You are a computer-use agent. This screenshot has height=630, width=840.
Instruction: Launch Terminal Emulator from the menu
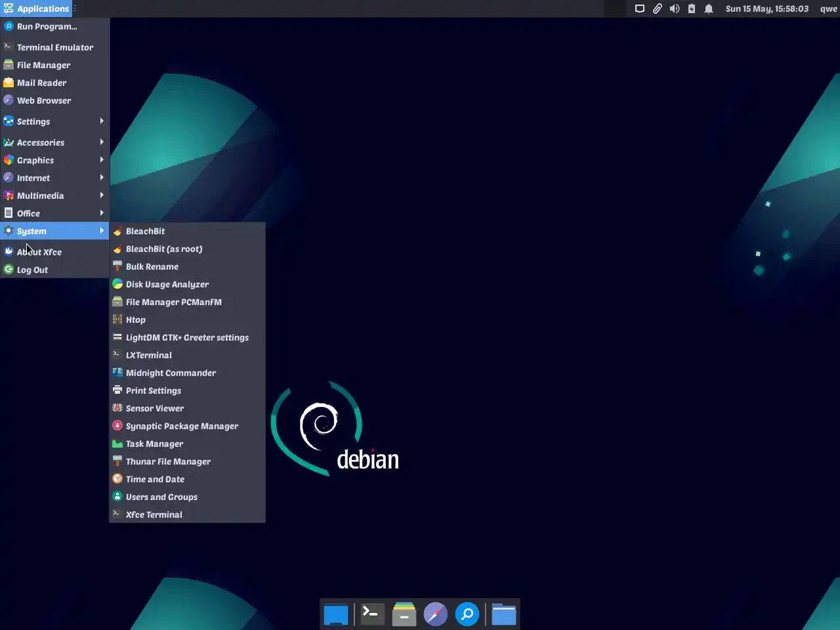(x=54, y=47)
